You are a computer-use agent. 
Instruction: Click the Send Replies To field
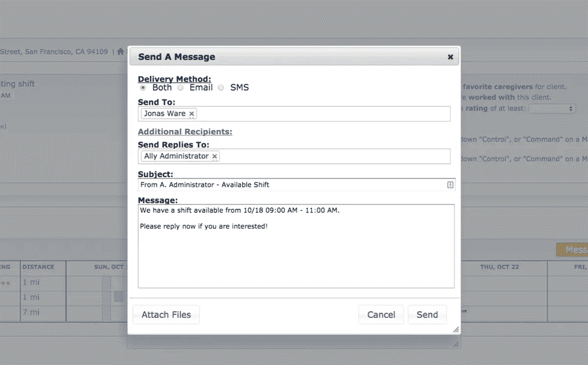pyautogui.click(x=294, y=156)
